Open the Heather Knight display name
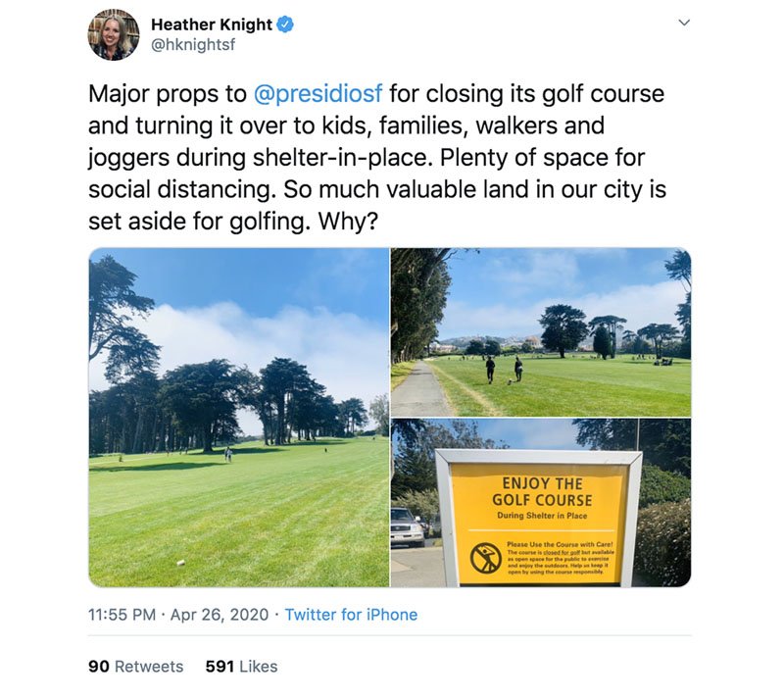This screenshot has width=784, height=700. pos(211,24)
